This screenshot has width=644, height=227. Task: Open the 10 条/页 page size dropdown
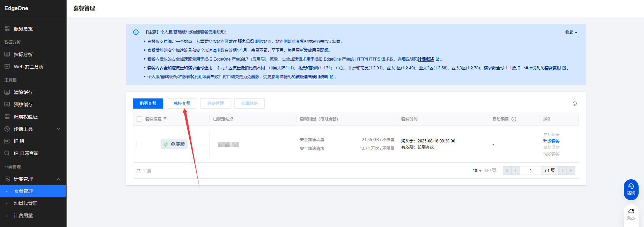click(x=477, y=171)
